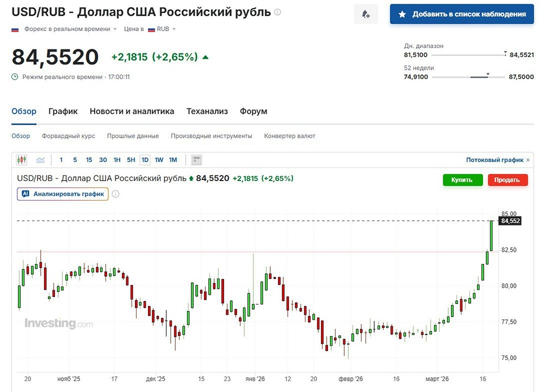This screenshot has width=544, height=392.
Task: Switch timeframe to 1W
Action: (158, 159)
